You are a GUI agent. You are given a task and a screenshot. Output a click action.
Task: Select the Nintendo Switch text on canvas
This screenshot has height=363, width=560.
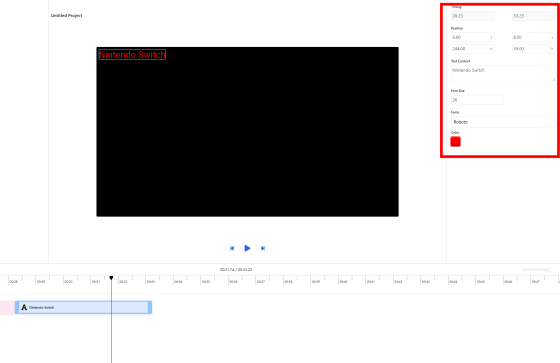[x=132, y=55]
